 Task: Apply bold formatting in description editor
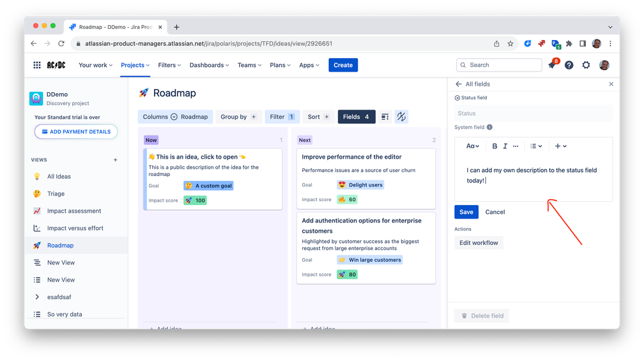point(494,146)
